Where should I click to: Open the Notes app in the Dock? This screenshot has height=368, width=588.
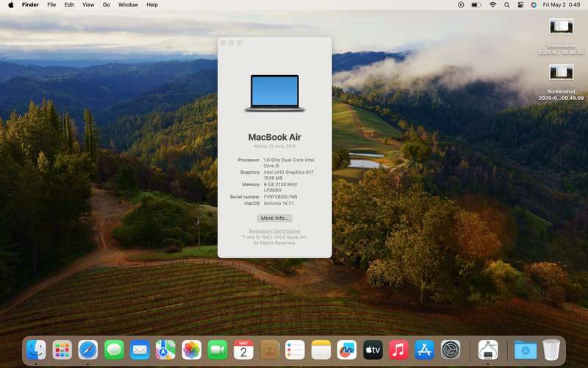click(321, 350)
